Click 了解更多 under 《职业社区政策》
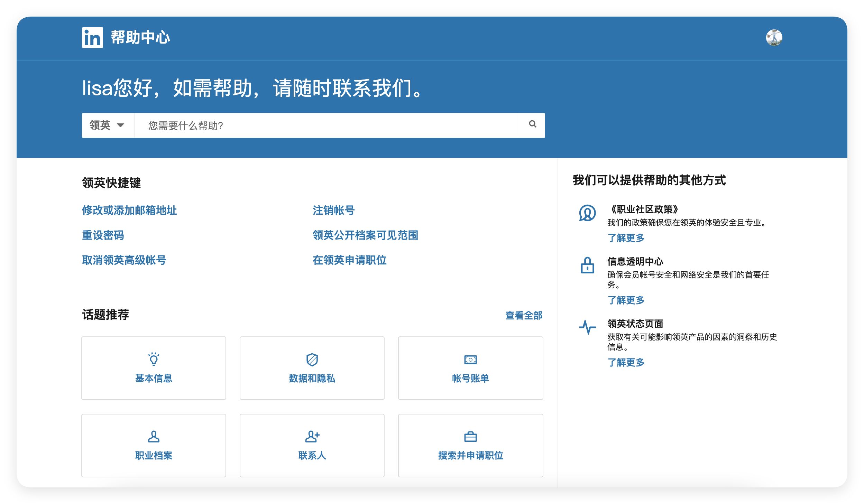 pyautogui.click(x=626, y=238)
